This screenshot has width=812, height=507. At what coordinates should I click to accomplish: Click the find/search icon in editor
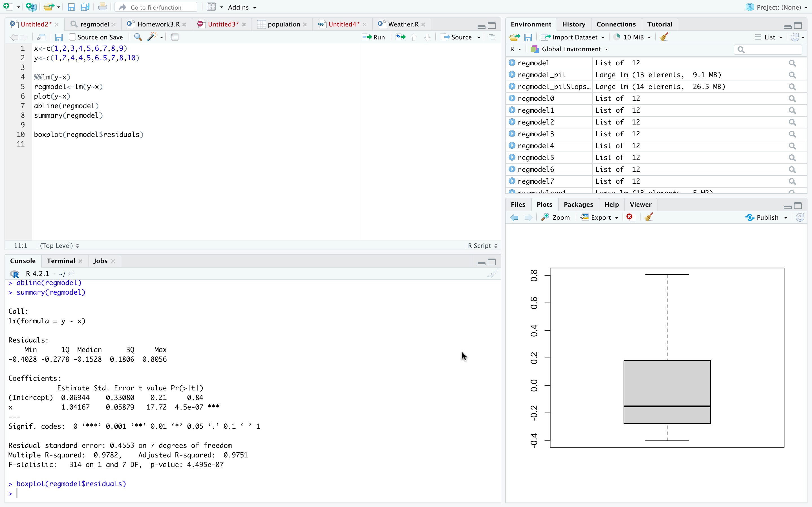click(x=137, y=37)
